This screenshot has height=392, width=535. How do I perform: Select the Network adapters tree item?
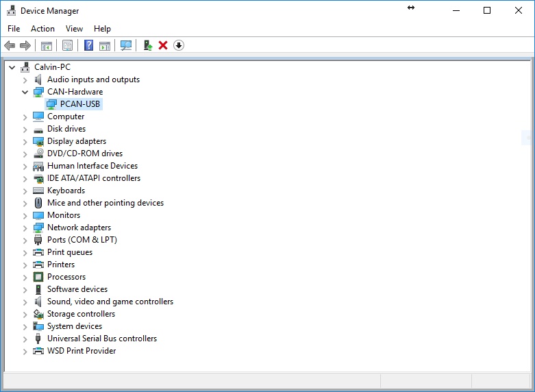(x=79, y=228)
